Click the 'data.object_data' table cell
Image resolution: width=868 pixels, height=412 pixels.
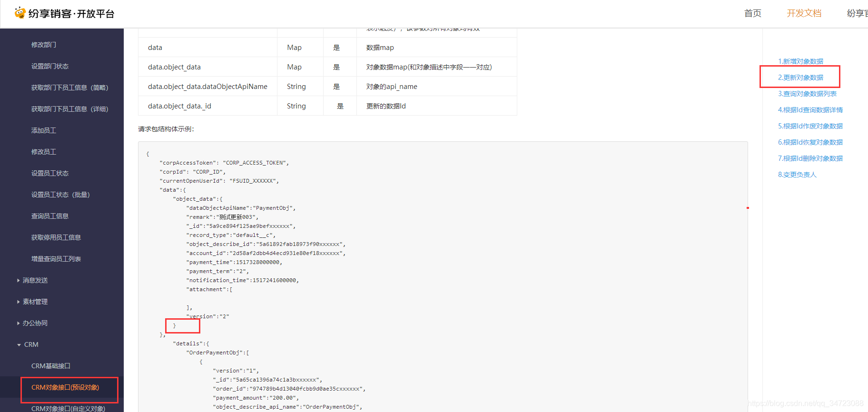(x=207, y=67)
